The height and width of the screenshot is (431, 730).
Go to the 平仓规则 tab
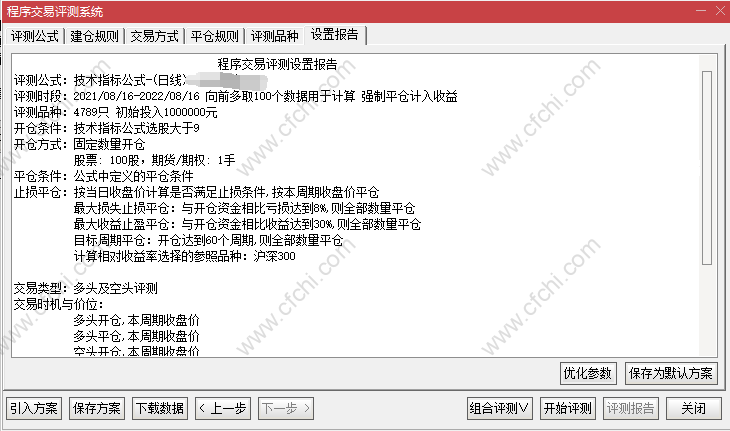215,36
